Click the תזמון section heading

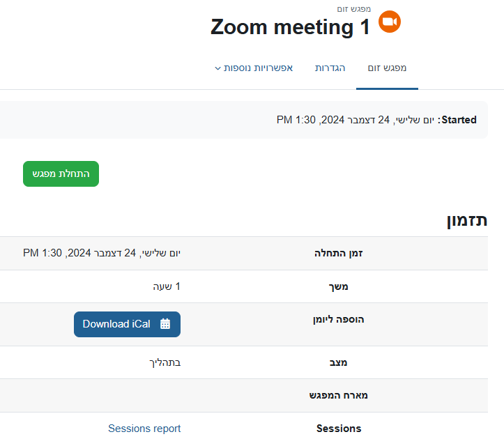[x=466, y=221]
